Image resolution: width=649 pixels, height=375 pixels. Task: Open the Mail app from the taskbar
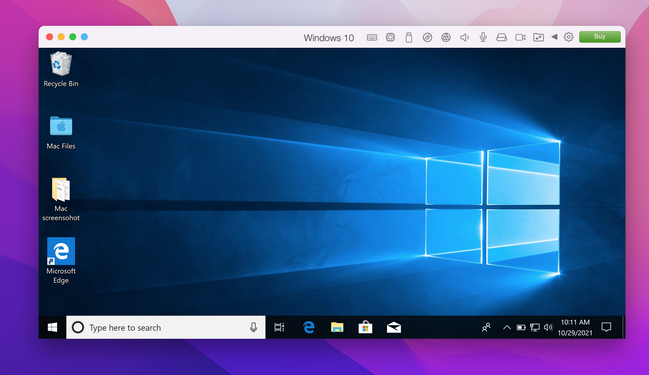tap(394, 327)
